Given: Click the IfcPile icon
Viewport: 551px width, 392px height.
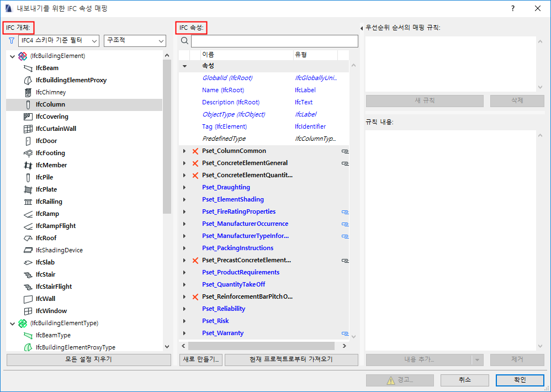Looking at the screenshot, I should (x=28, y=177).
